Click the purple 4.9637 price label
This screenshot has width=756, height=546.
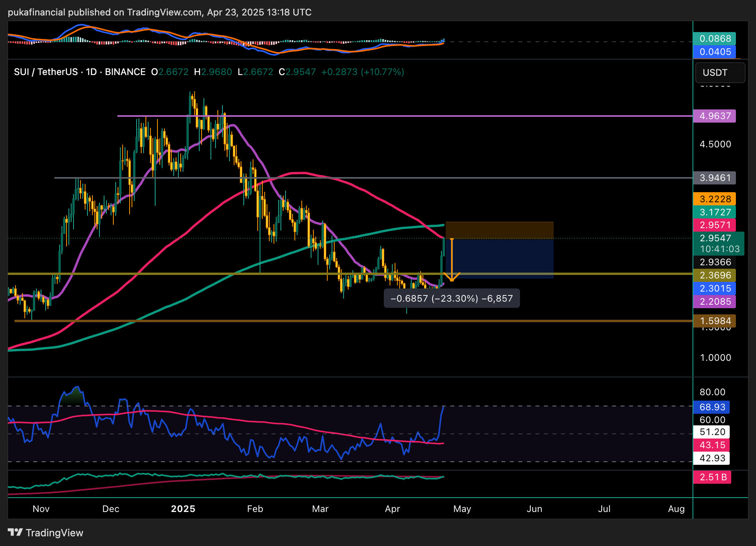coord(715,116)
